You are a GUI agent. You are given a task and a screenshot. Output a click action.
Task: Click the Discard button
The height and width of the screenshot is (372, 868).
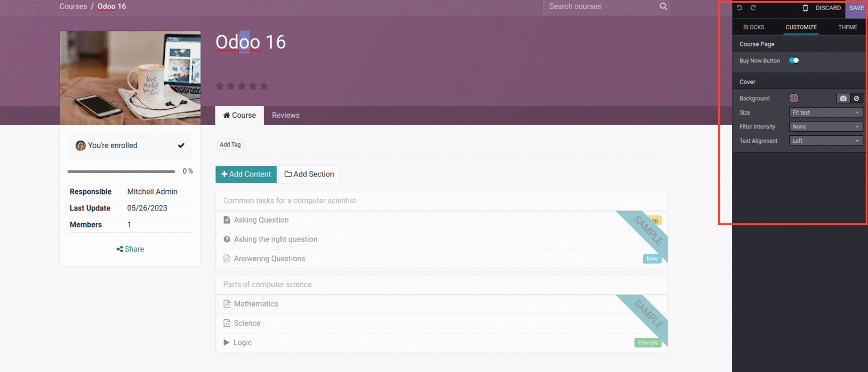click(x=828, y=8)
